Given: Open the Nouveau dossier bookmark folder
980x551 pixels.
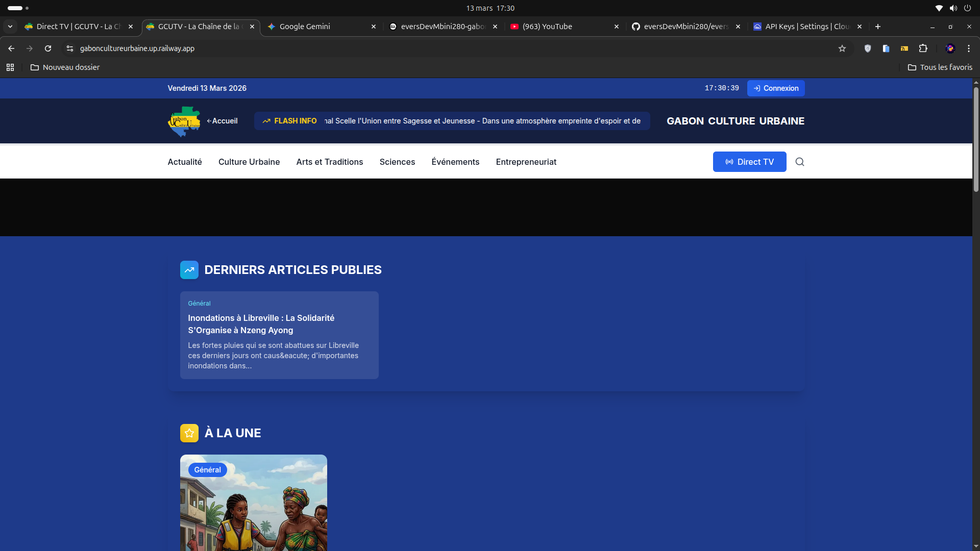Looking at the screenshot, I should click(x=65, y=67).
